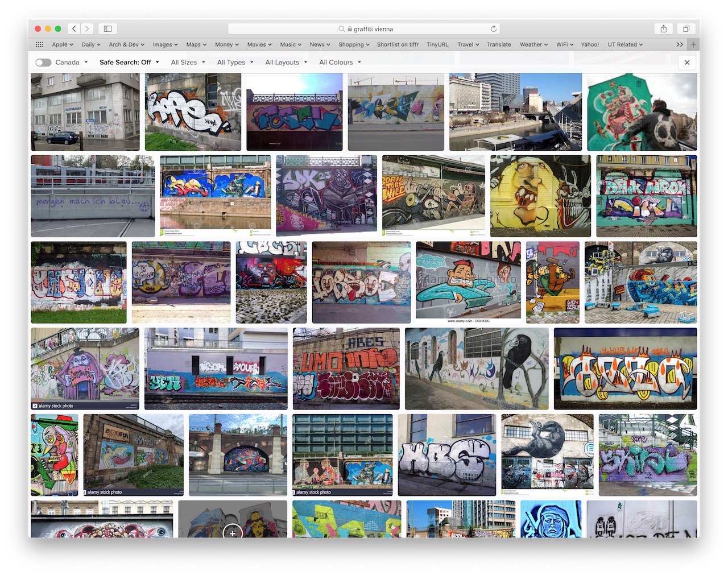Toggle the Canada region switch

click(x=43, y=63)
